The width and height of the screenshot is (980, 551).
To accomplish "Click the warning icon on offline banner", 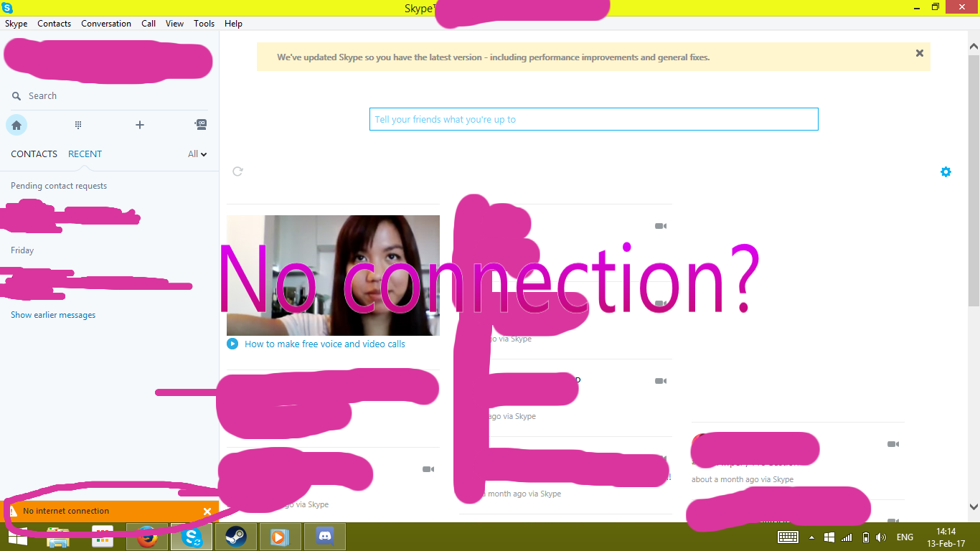I will pos(11,512).
